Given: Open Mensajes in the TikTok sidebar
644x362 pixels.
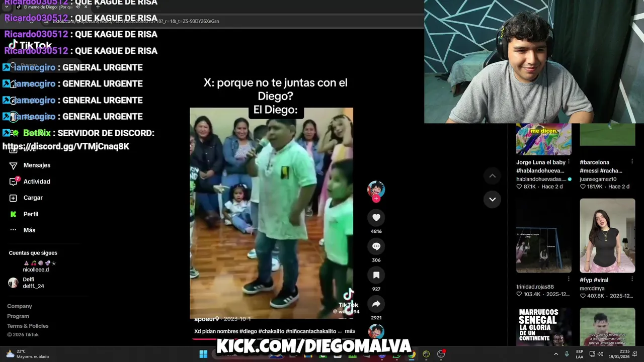Looking at the screenshot, I should [37, 165].
